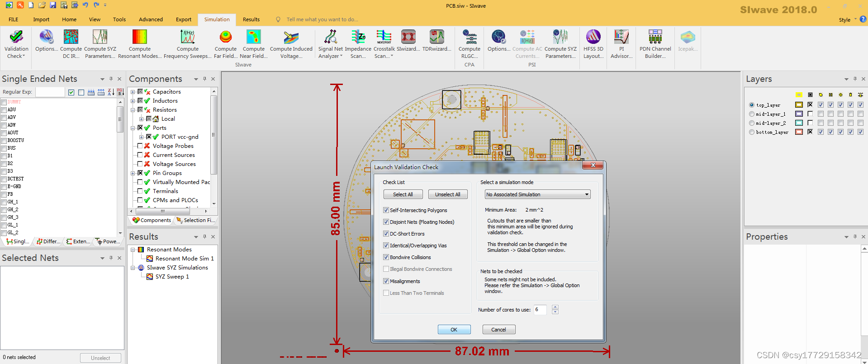Open HFSS 3D Layout
This screenshot has height=364, width=868.
pyautogui.click(x=593, y=44)
